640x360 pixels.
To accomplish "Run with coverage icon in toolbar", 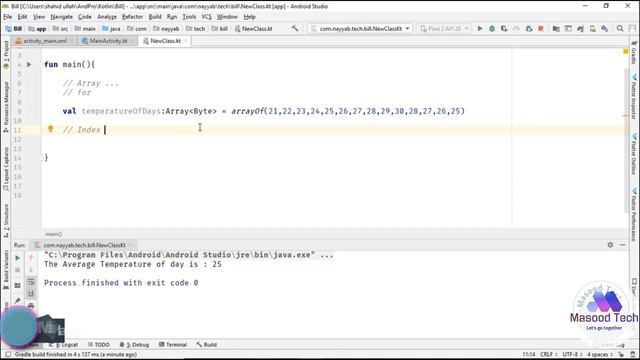I will pos(504,29).
